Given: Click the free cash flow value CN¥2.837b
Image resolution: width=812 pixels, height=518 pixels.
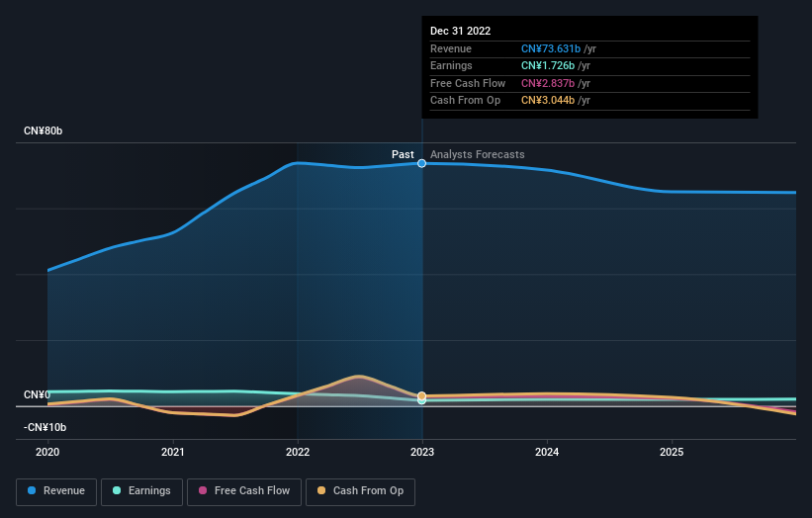Looking at the screenshot, I should click(548, 83).
